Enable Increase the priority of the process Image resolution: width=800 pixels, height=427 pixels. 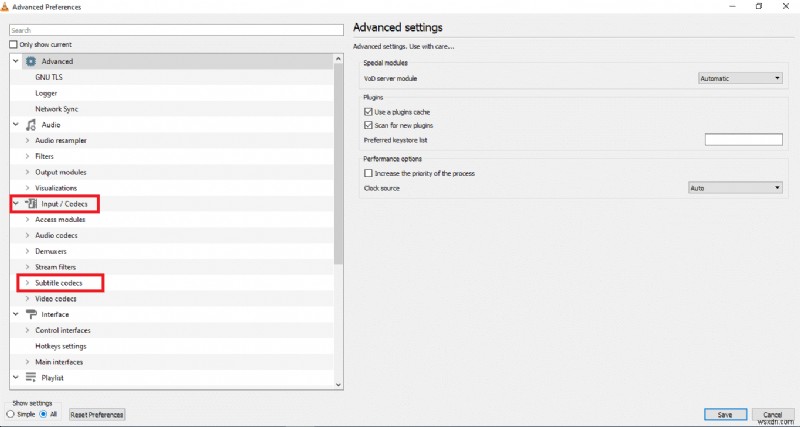tap(368, 173)
